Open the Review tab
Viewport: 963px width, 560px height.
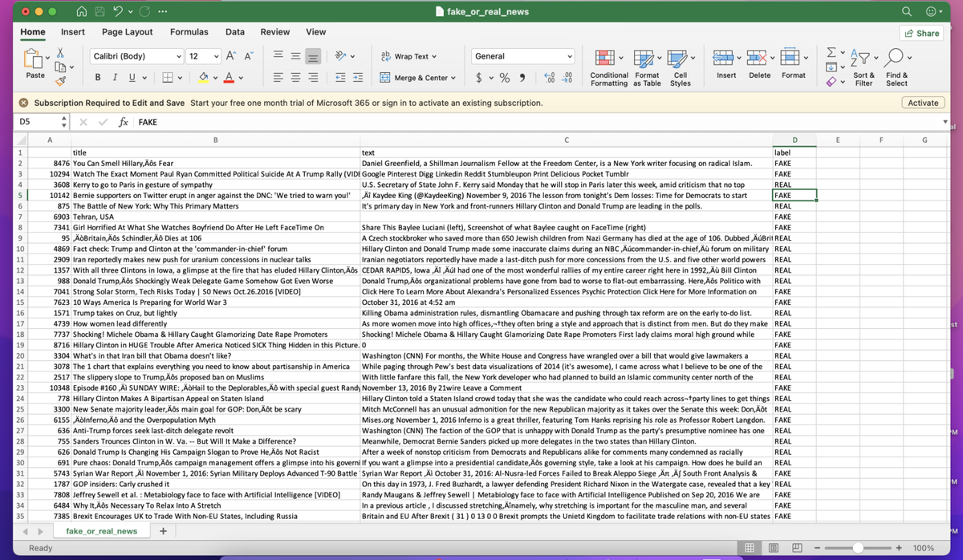275,32
